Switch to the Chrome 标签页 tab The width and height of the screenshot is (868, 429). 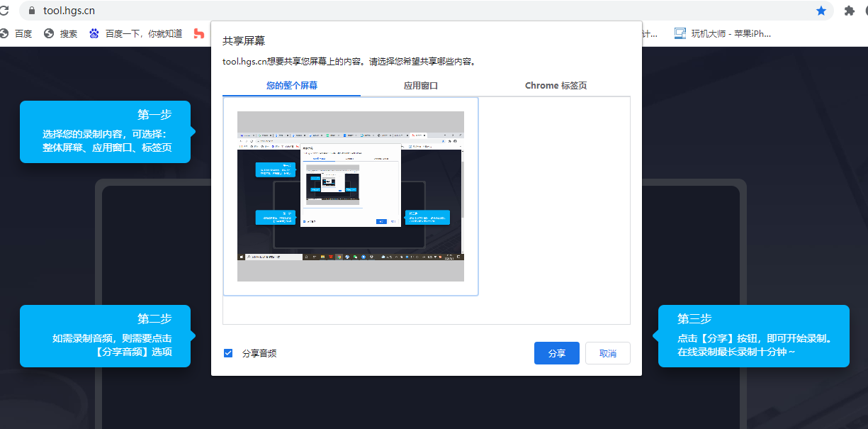[x=556, y=85]
